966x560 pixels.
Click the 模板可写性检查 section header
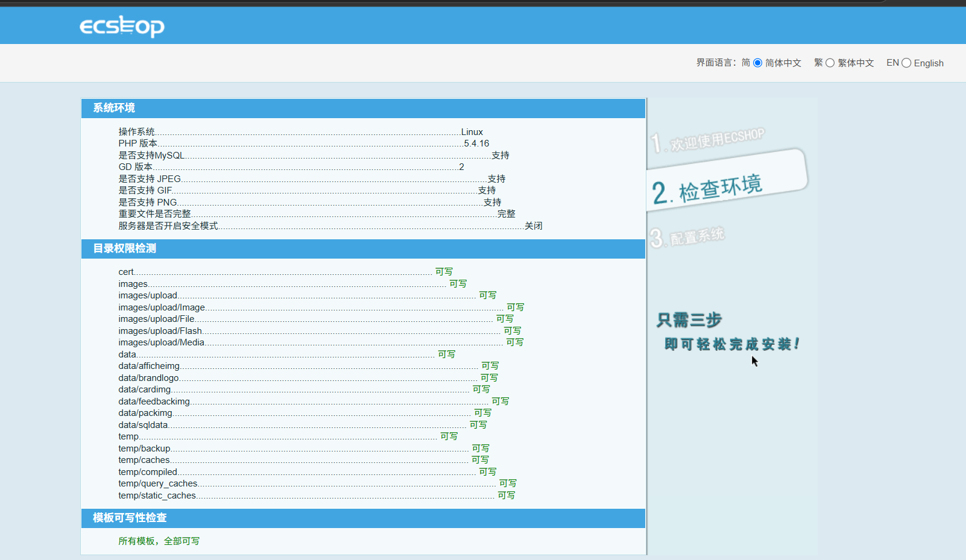click(363, 518)
